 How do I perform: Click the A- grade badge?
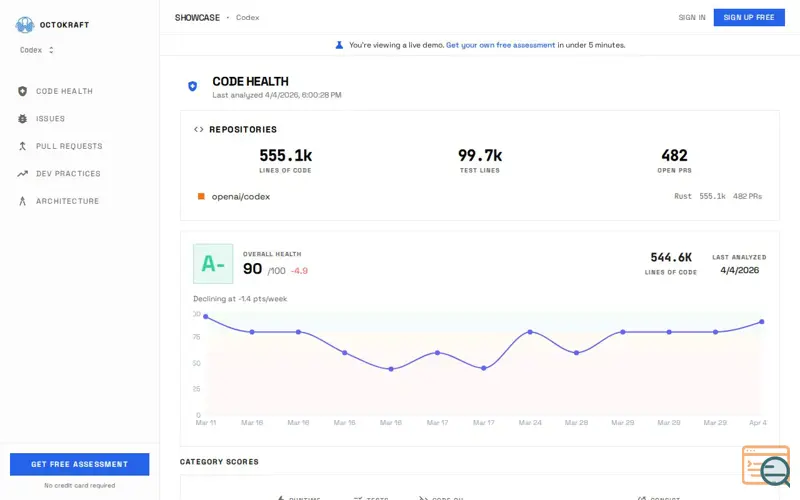coord(213,264)
